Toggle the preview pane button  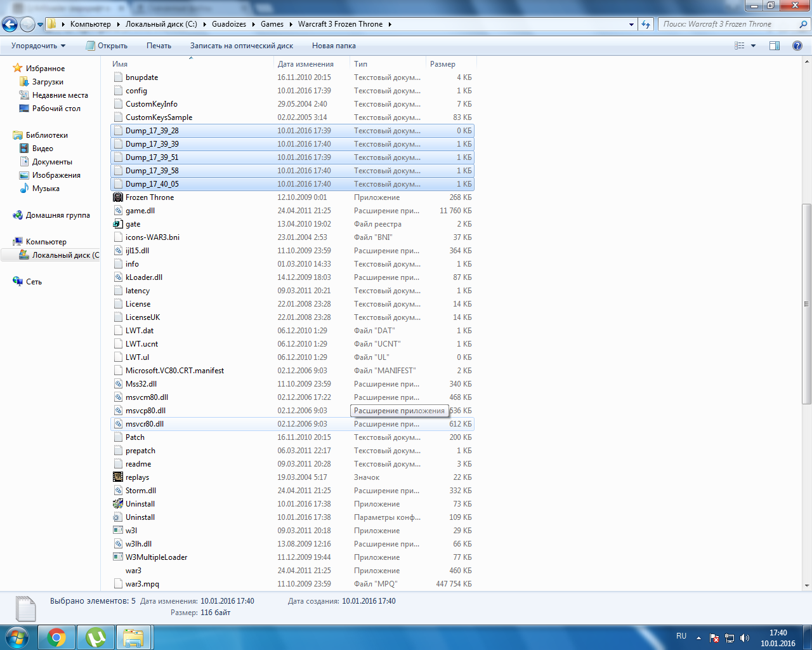tap(775, 46)
